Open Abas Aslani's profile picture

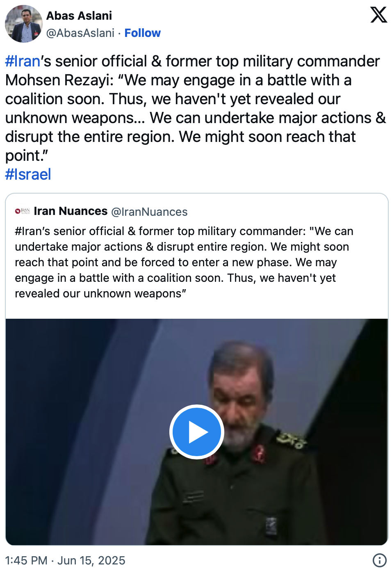click(23, 24)
